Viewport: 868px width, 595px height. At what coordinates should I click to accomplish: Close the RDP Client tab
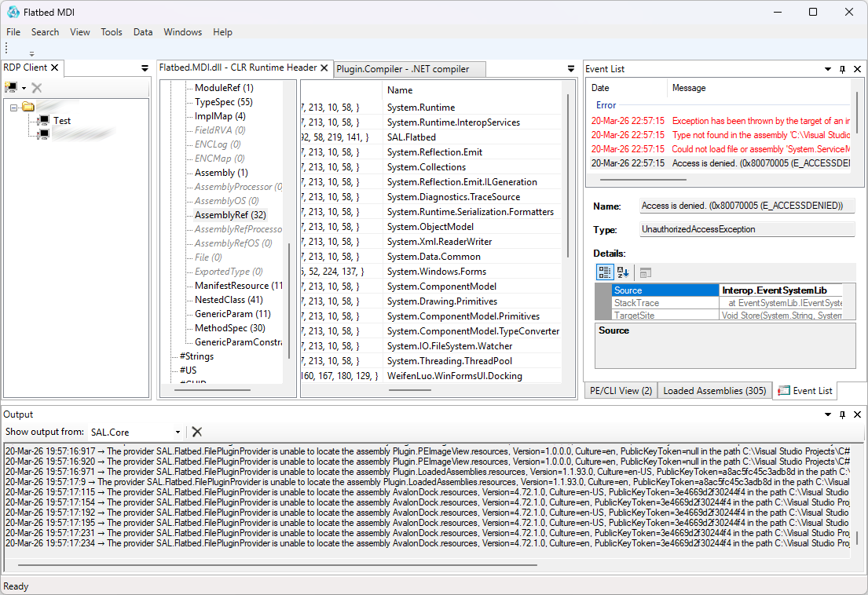pos(55,68)
